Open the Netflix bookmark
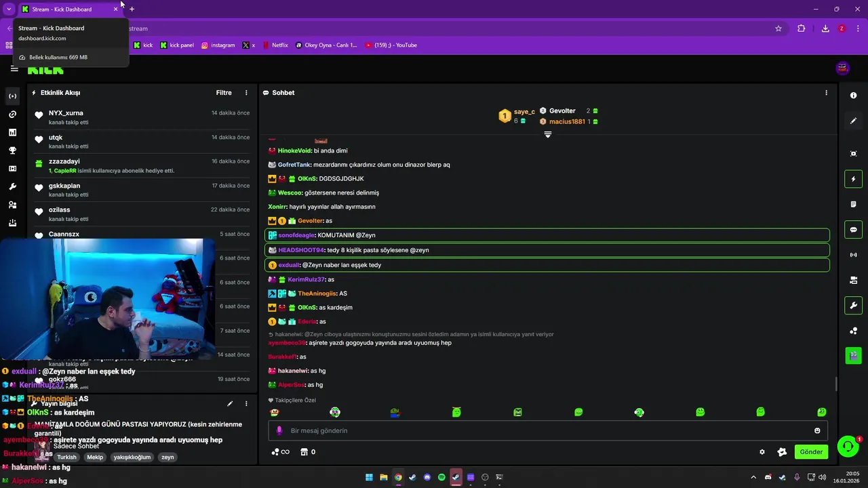This screenshot has height=488, width=868. click(275, 45)
